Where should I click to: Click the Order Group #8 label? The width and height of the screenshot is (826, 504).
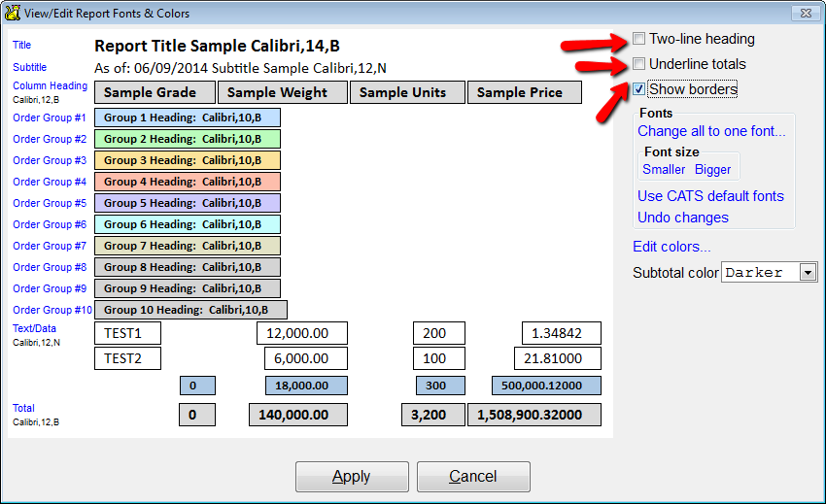pyautogui.click(x=50, y=267)
